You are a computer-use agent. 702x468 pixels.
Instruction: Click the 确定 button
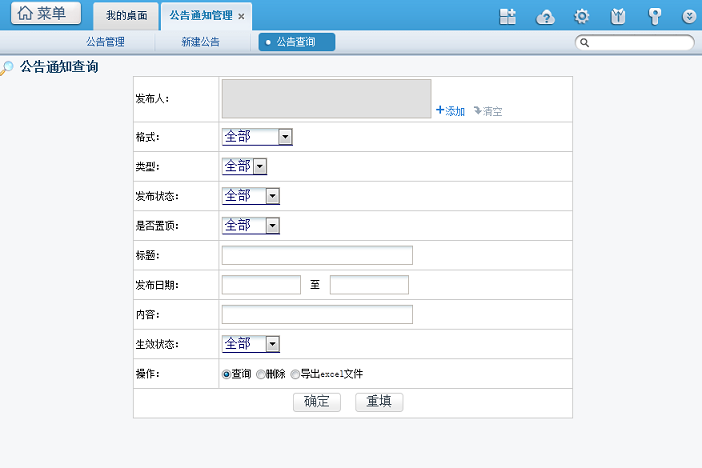point(317,402)
